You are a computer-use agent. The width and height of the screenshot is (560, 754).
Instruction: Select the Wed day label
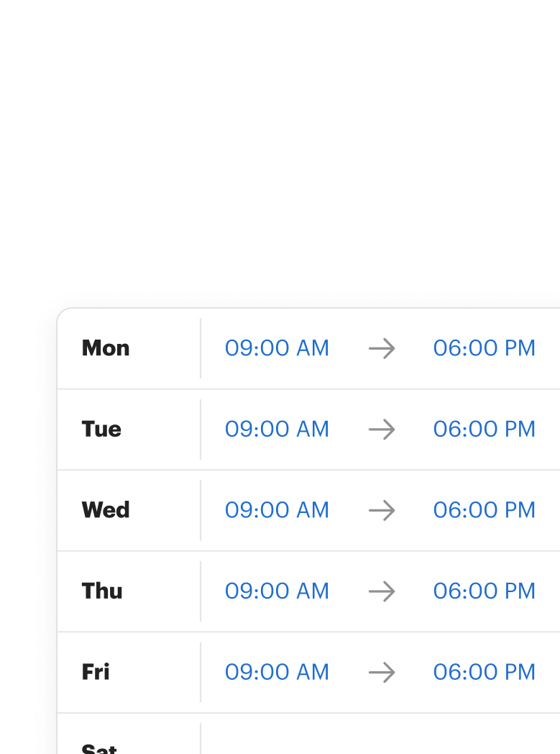[x=106, y=510]
